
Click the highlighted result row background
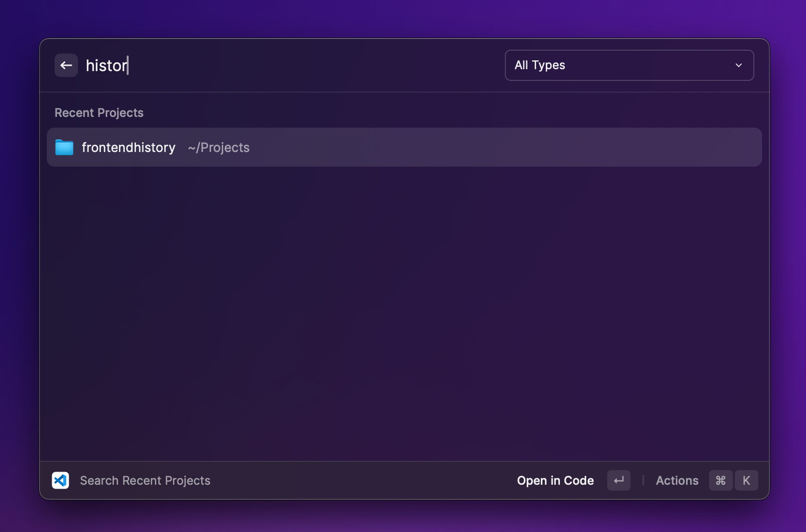[x=404, y=147]
